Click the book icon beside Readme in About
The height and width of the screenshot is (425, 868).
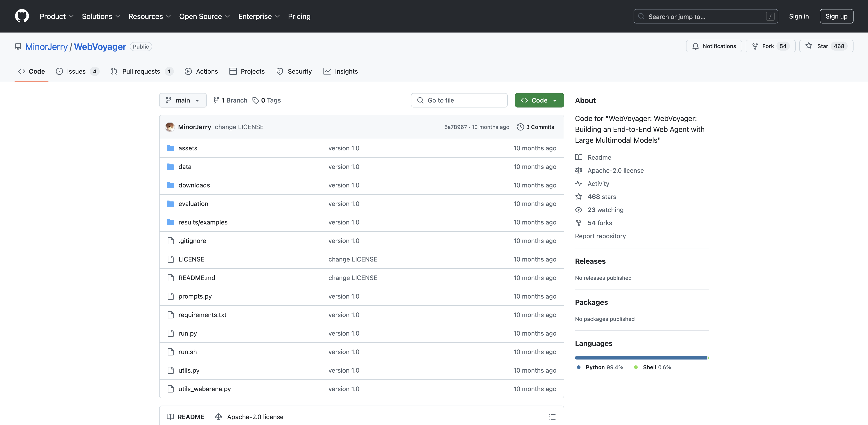click(579, 157)
